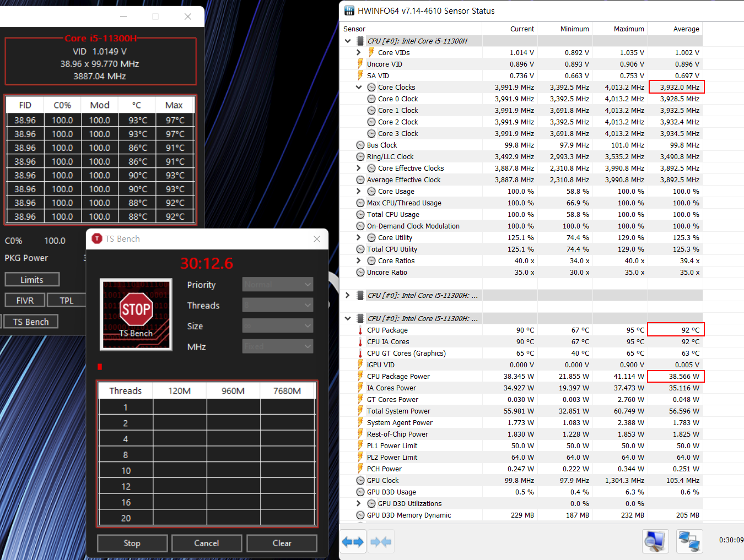Viewport: 744px width, 560px height.
Task: Click the thermometer icon beside CPU GT Cores
Action: (x=360, y=354)
